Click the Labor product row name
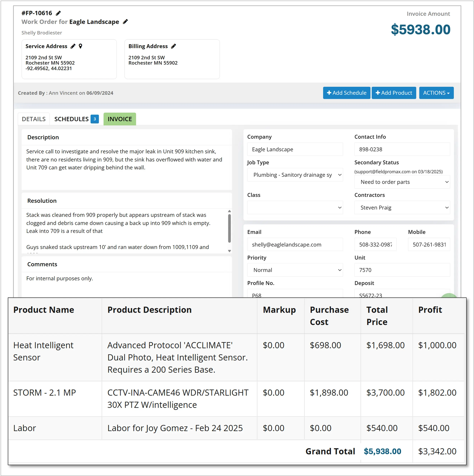The height and width of the screenshot is (476, 474). click(25, 428)
